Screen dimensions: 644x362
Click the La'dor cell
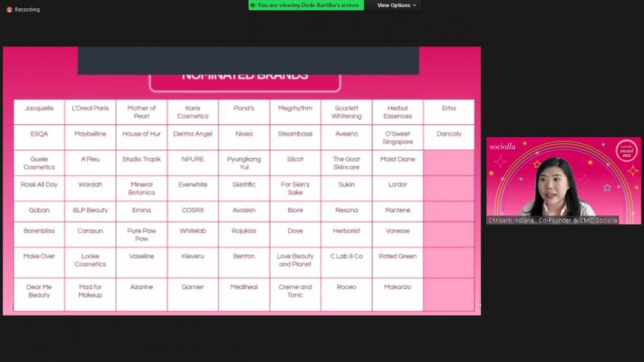[x=397, y=189]
